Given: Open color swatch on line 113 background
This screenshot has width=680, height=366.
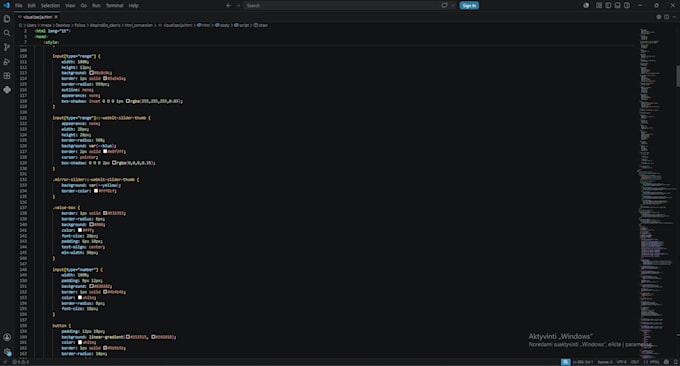Looking at the screenshot, I should pyautogui.click(x=92, y=73).
